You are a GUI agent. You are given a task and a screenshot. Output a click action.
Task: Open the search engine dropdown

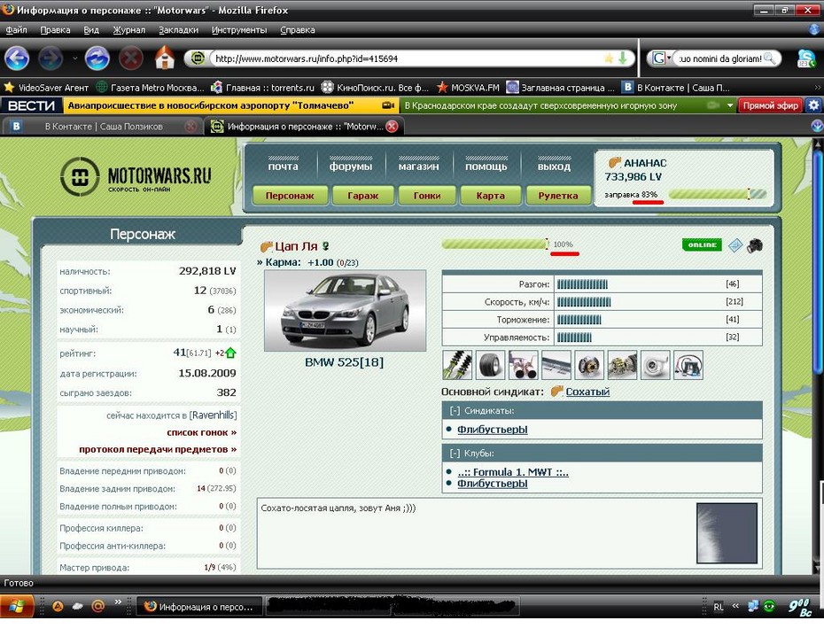tap(669, 58)
